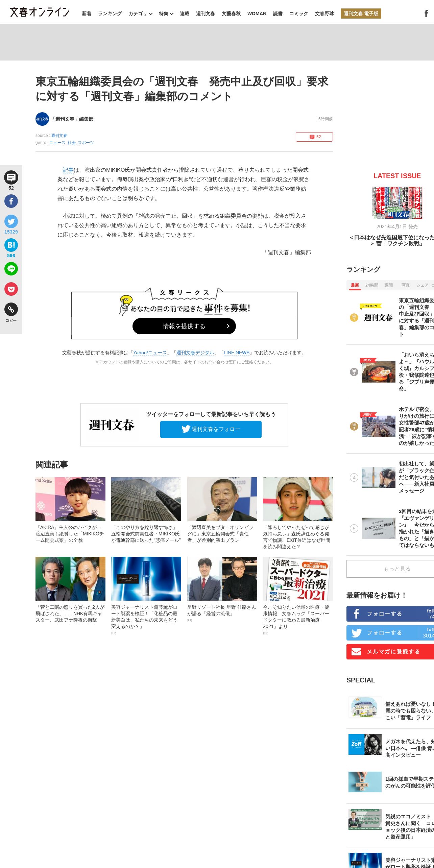
Task: Click the もっと見る ranking button
Action: pyautogui.click(x=390, y=569)
